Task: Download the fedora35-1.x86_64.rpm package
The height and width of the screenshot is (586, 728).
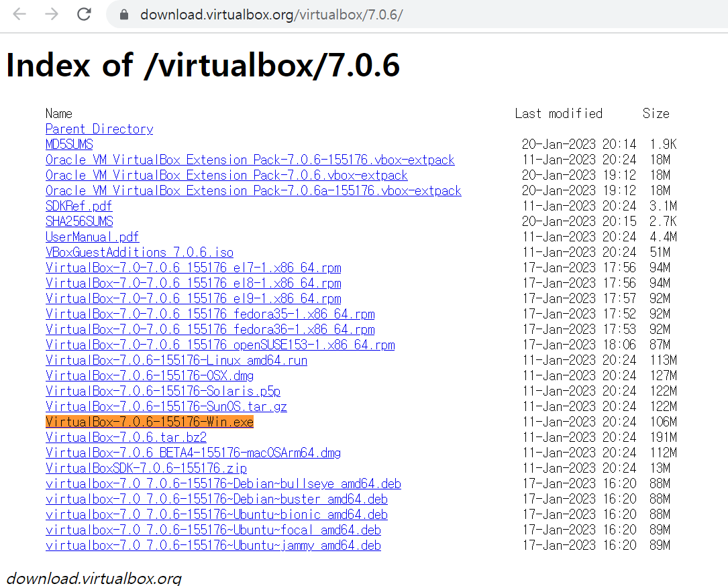Action: [210, 314]
